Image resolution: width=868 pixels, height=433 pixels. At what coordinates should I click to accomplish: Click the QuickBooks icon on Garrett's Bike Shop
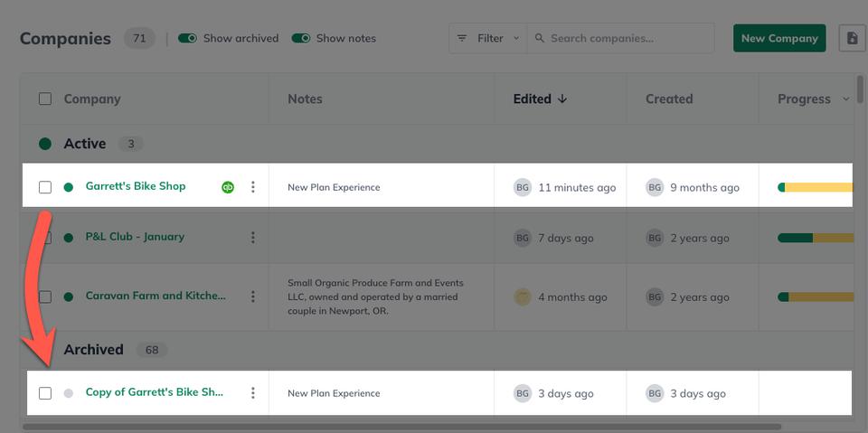(228, 187)
